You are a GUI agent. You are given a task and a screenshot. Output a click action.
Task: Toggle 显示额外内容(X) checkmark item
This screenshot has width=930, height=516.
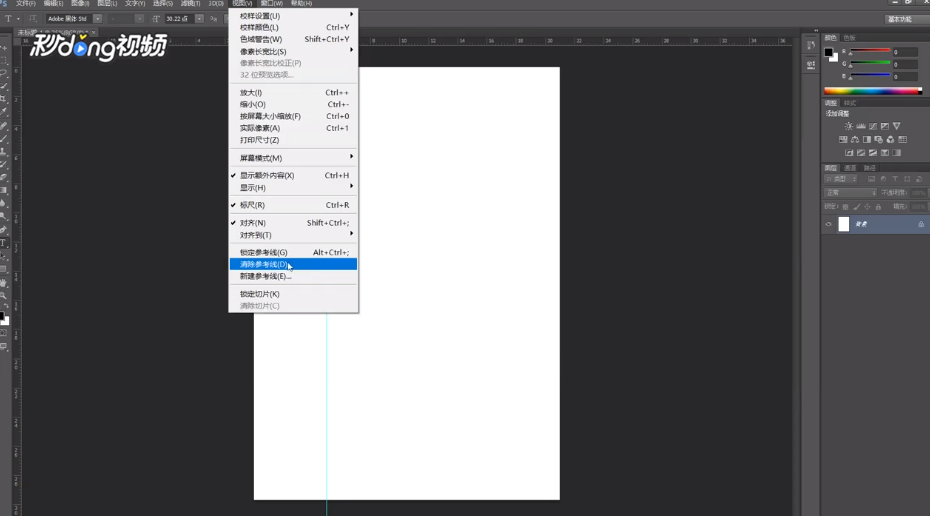tap(293, 176)
